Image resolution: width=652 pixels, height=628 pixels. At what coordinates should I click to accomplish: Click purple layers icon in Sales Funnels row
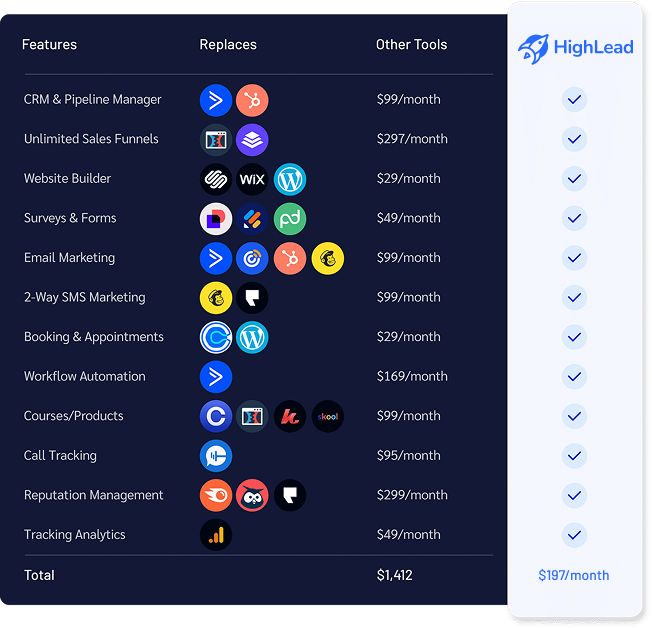(x=252, y=140)
